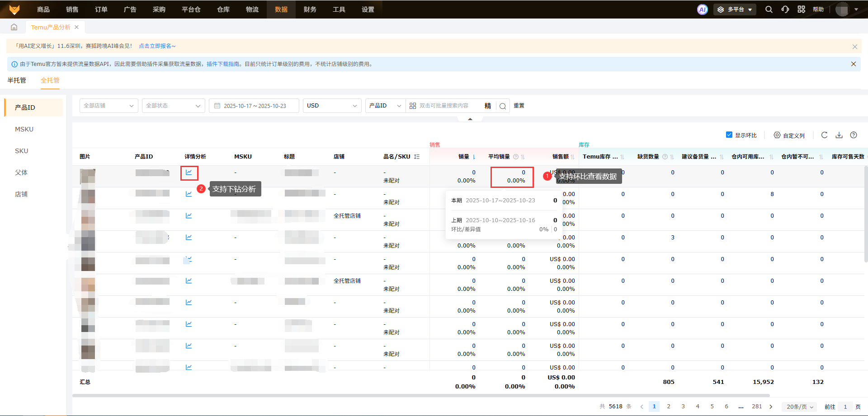Toggle the 显示环比 checkbox

click(729, 135)
